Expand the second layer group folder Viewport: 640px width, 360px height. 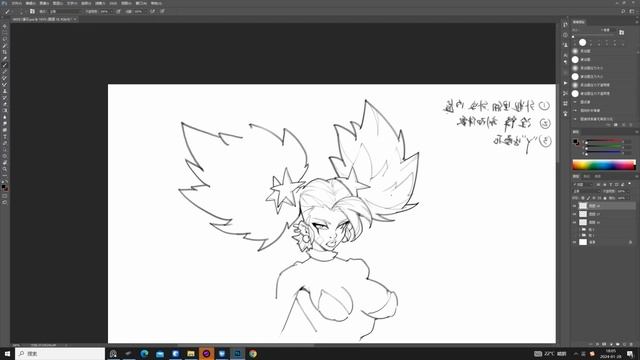click(x=580, y=235)
